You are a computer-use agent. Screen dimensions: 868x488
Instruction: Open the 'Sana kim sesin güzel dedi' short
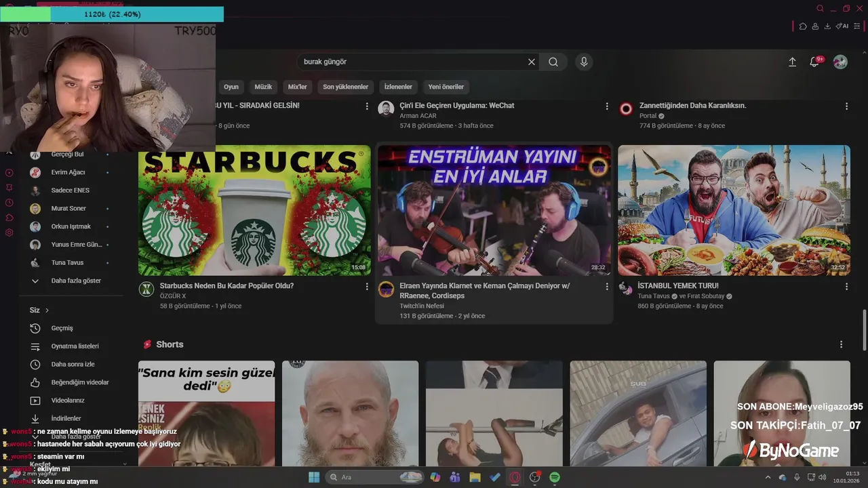tap(206, 413)
